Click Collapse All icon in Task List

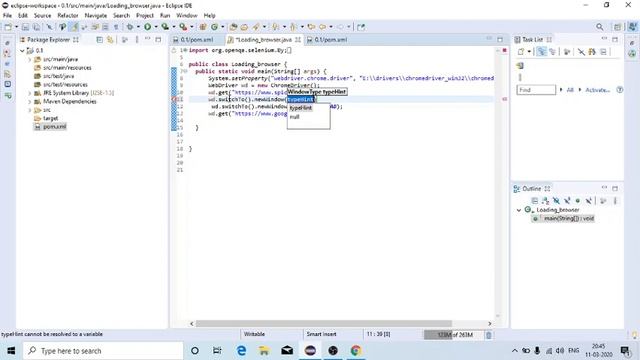pos(603,52)
